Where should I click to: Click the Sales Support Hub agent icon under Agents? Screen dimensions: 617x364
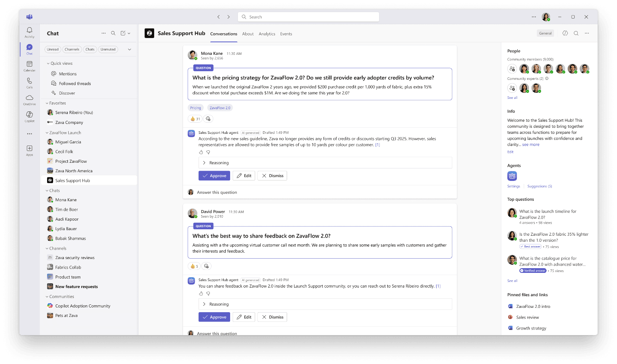(512, 176)
